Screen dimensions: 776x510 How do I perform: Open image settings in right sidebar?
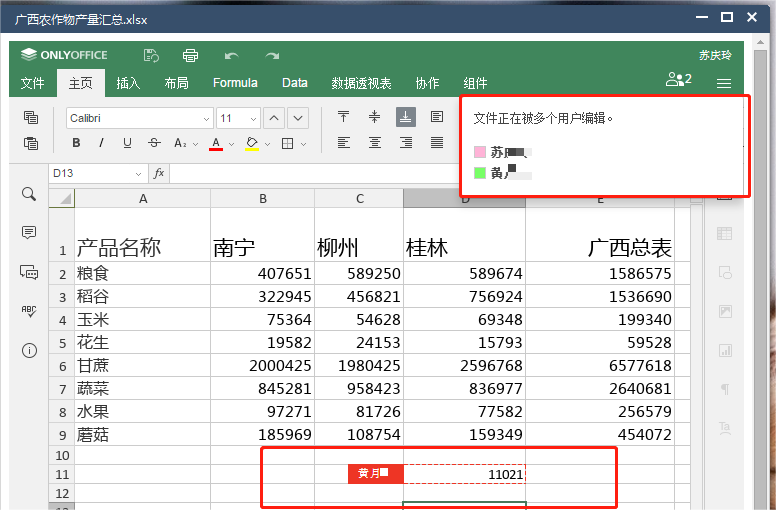725,311
